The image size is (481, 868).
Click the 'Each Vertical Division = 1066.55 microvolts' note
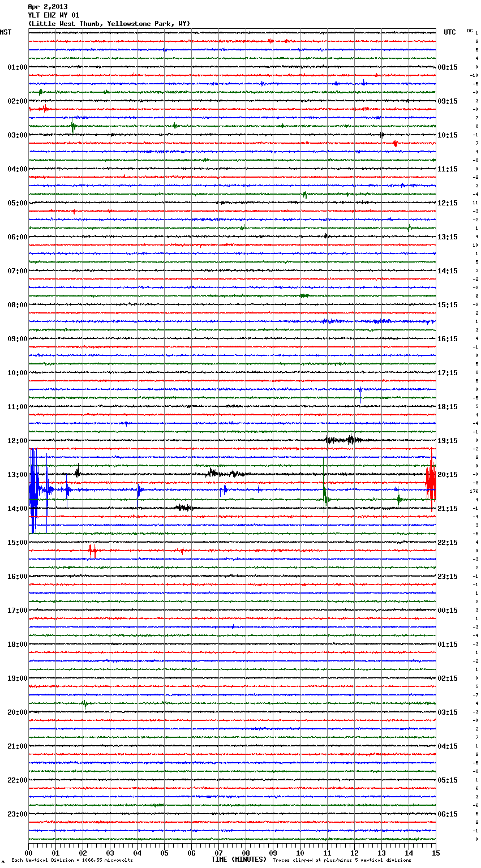72,860
